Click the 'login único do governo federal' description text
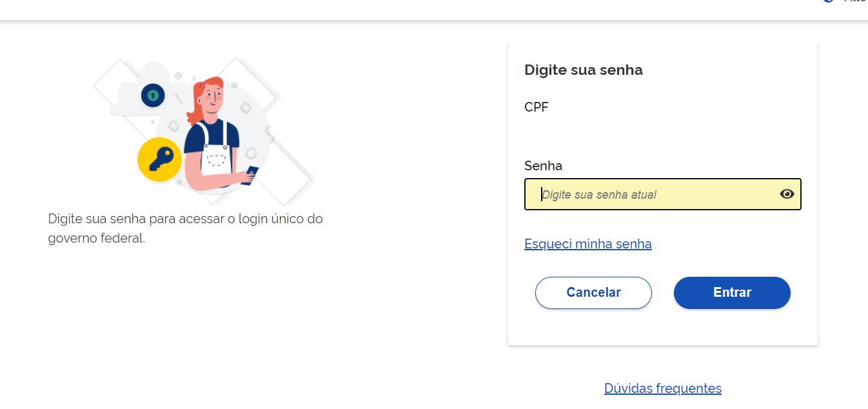This screenshot has width=868, height=409. click(x=185, y=228)
